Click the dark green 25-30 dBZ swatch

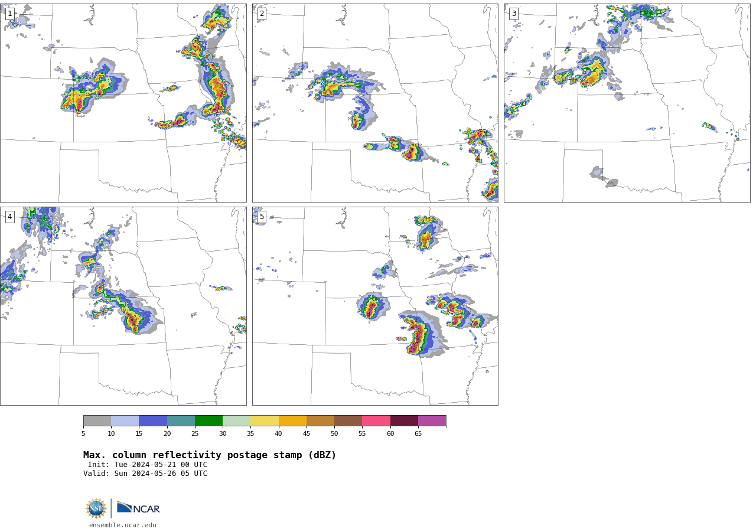208,421
